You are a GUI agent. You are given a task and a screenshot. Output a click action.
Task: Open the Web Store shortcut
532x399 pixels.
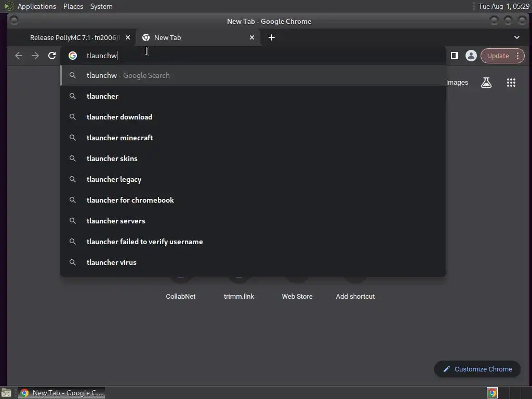297,296
